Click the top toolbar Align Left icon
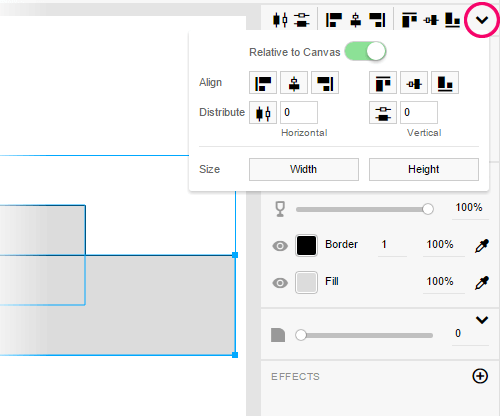Viewport: 500px width, 416px height. click(x=334, y=20)
